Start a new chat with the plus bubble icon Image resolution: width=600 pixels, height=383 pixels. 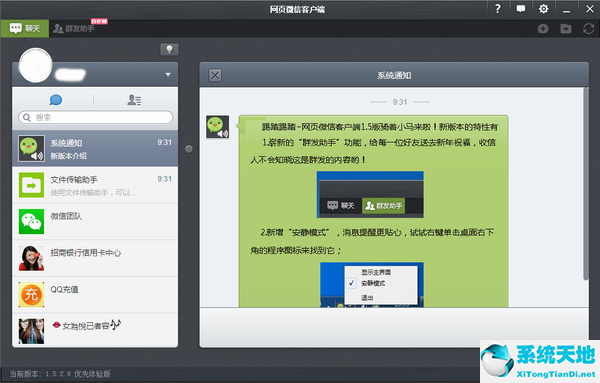pos(543,29)
